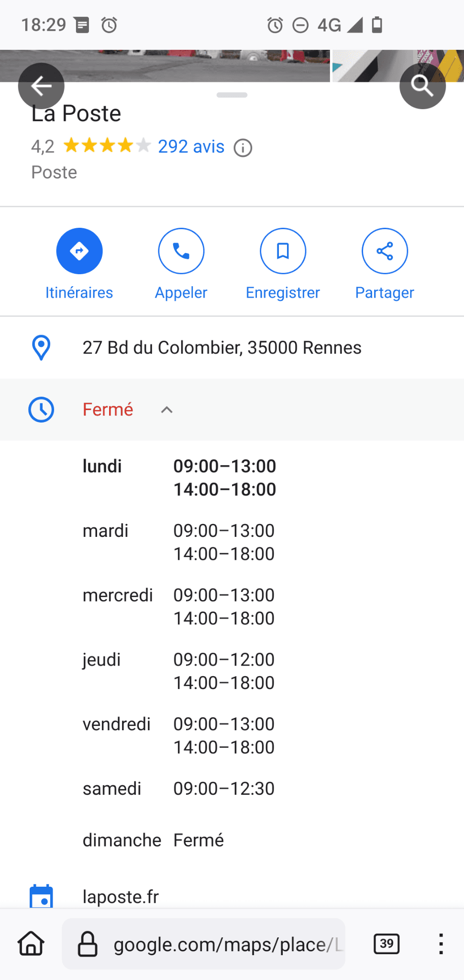This screenshot has height=980, width=464.
Task: Call La Poste with the Appeler icon
Action: tap(181, 251)
